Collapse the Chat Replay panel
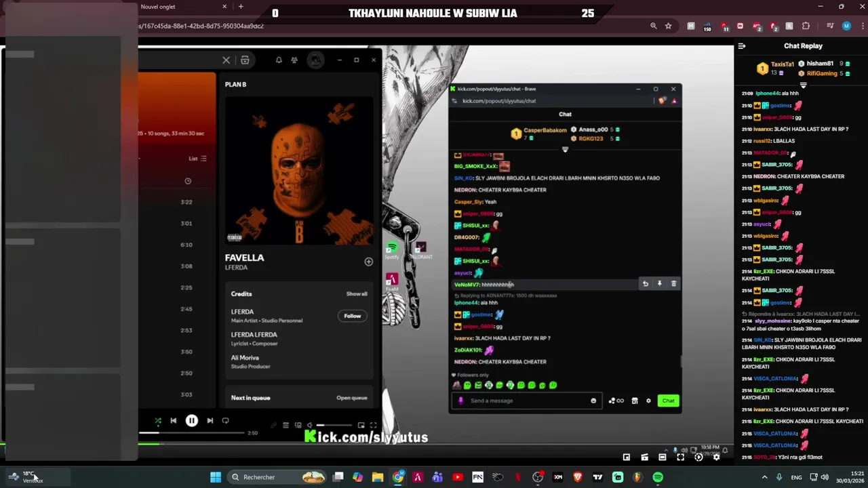The image size is (868, 488). click(742, 46)
